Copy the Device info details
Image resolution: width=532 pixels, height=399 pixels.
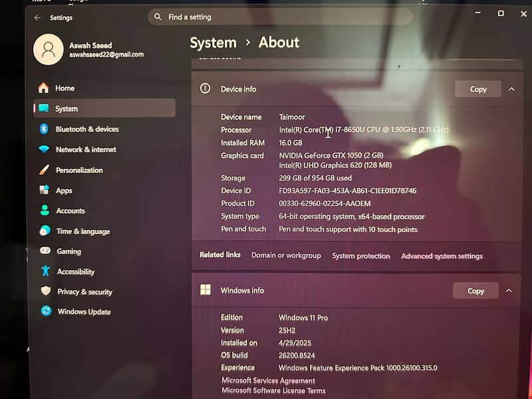click(478, 89)
